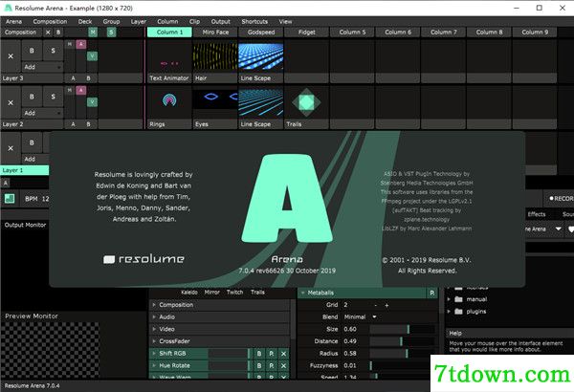The height and width of the screenshot is (392, 574).
Task: Click the R button on Shift RGB effect
Action: pos(272,354)
